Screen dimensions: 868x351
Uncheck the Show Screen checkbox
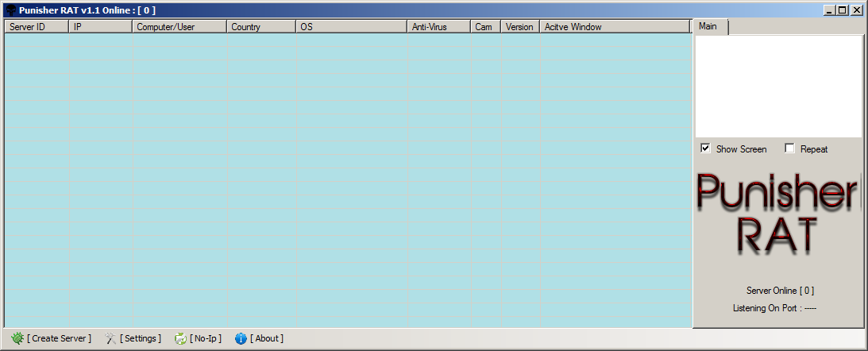(705, 148)
